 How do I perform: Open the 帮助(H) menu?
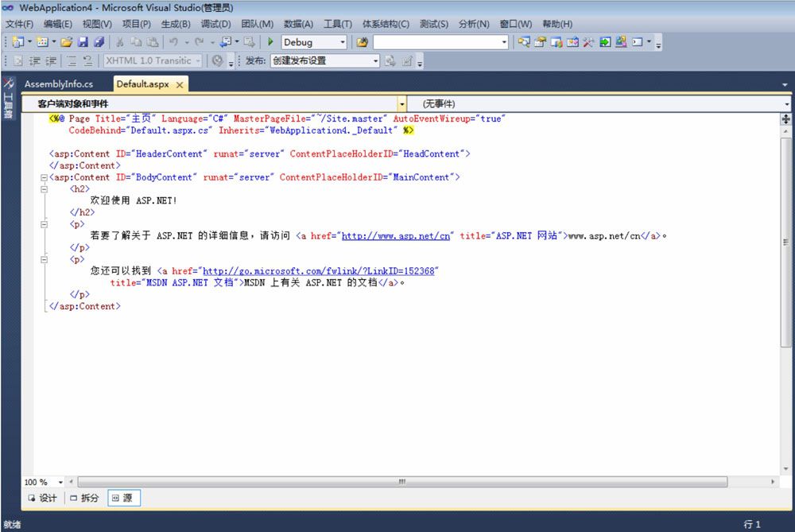tap(557, 24)
